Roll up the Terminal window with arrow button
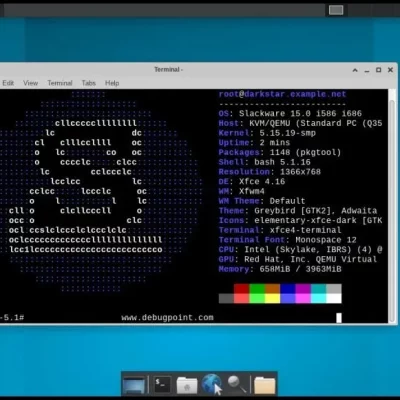The width and height of the screenshot is (400, 400). coord(355,70)
